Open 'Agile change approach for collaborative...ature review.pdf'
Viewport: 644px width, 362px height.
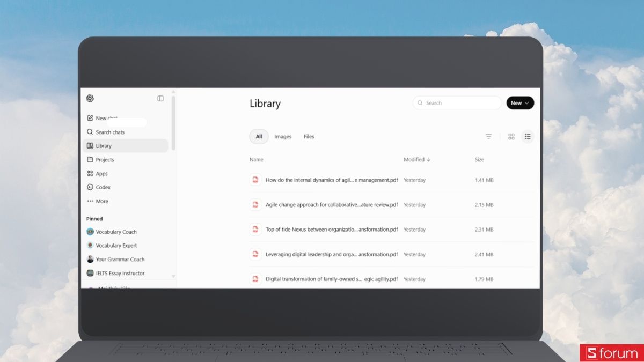tap(332, 205)
